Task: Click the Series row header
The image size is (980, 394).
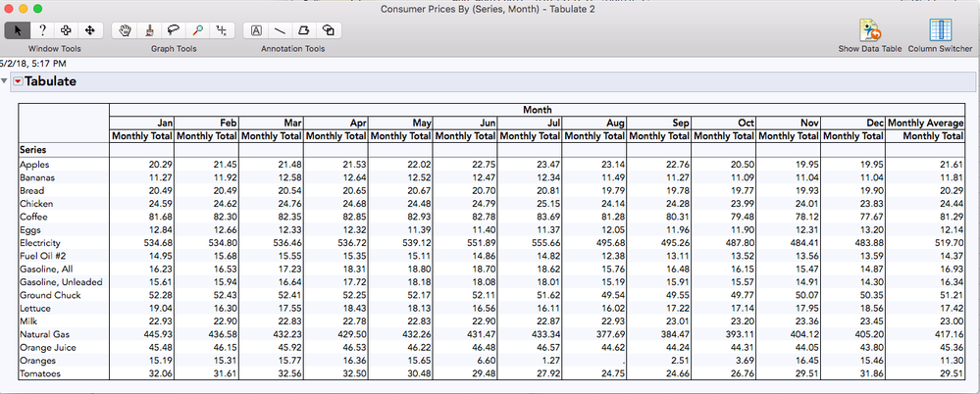Action: [33, 149]
